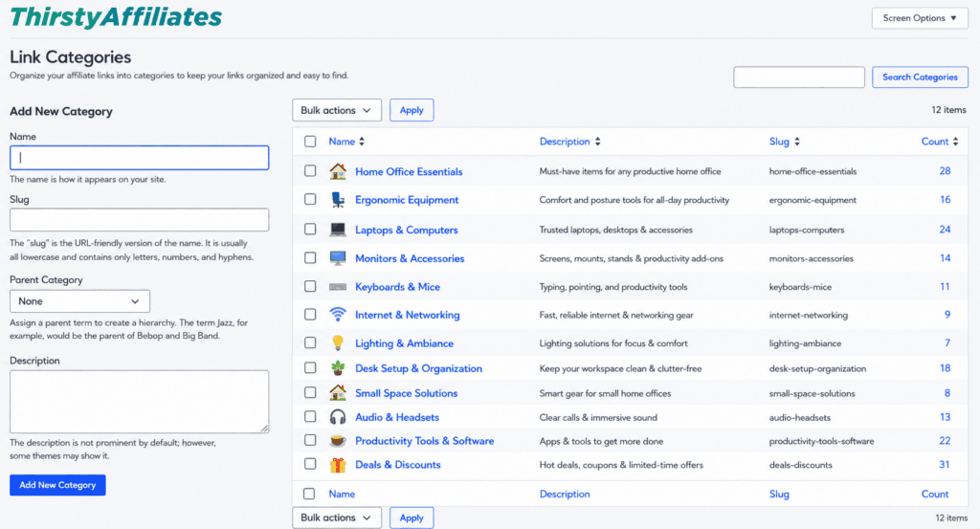
Task: Click the top Apply button
Action: [412, 110]
